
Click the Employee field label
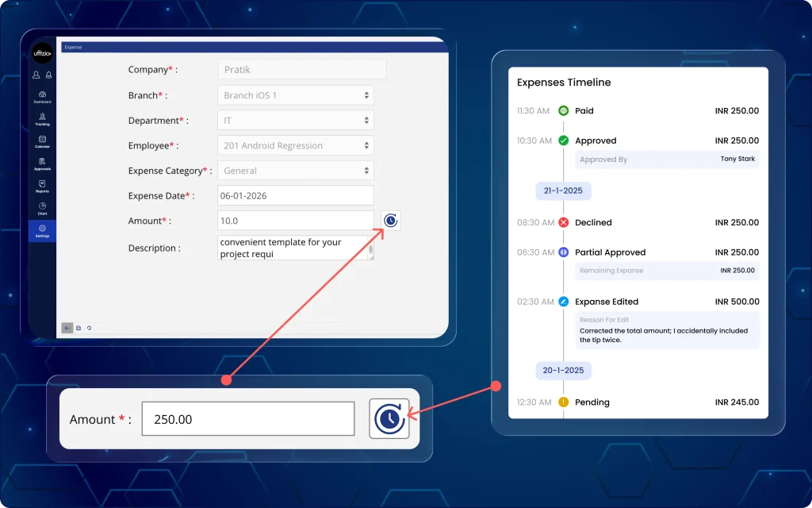pyautogui.click(x=153, y=146)
